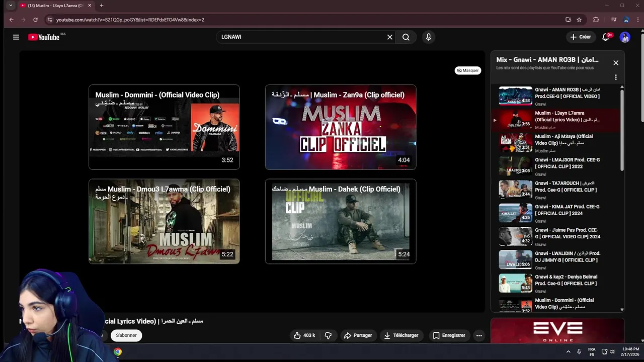Click the magnifier search button
Viewport: 644px width, 362px height.
coord(406,37)
